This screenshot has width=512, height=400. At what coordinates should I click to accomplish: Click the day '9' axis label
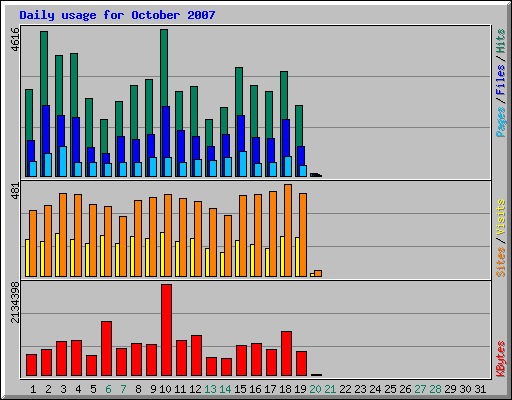153,389
